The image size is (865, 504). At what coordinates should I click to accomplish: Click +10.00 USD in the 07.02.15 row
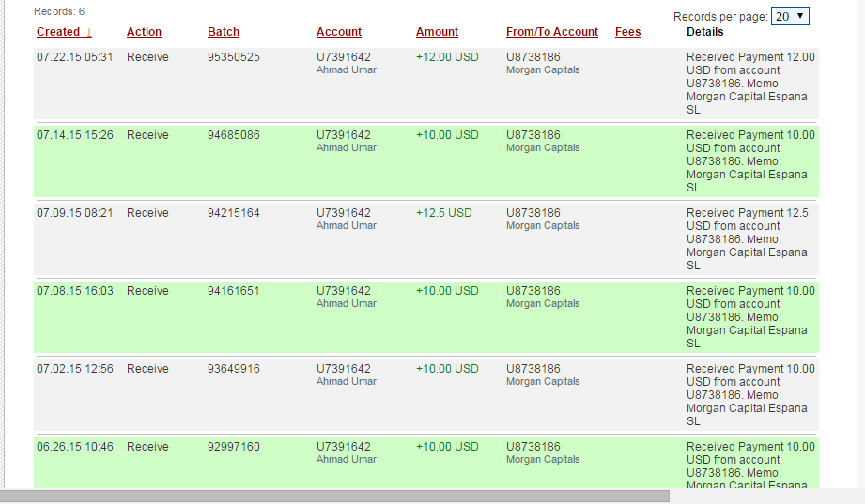447,368
